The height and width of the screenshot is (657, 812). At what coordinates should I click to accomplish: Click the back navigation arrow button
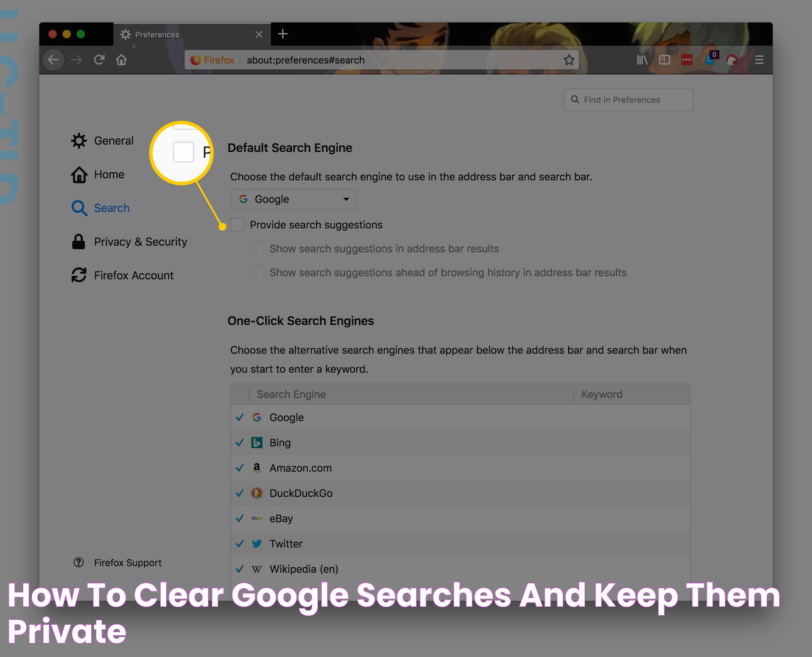[54, 60]
